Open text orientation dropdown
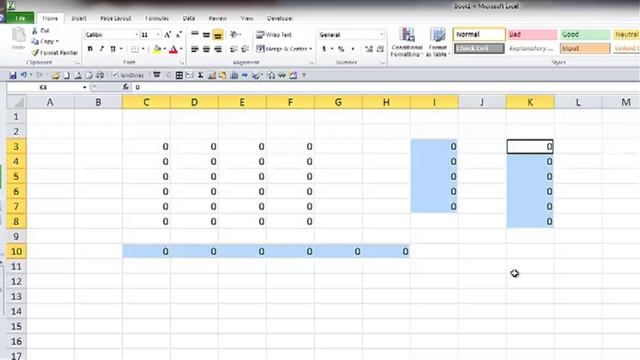This screenshot has height=360, width=640. [x=236, y=35]
